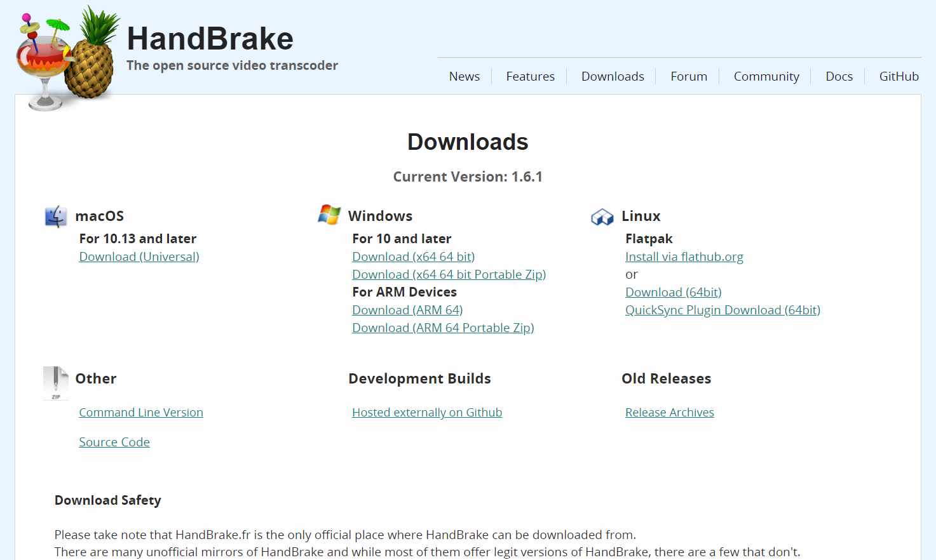This screenshot has height=560, width=936.
Task: Click the Development Builds heading
Action: pyautogui.click(x=419, y=378)
